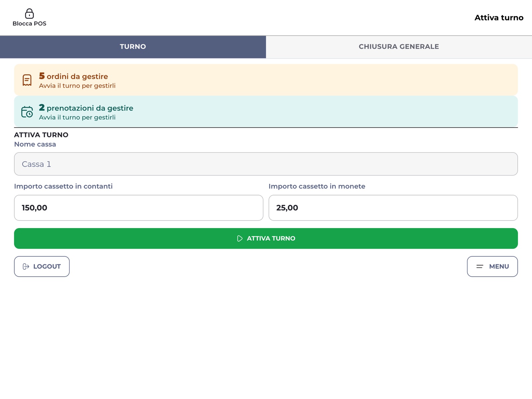Open the MENU button

point(492,266)
